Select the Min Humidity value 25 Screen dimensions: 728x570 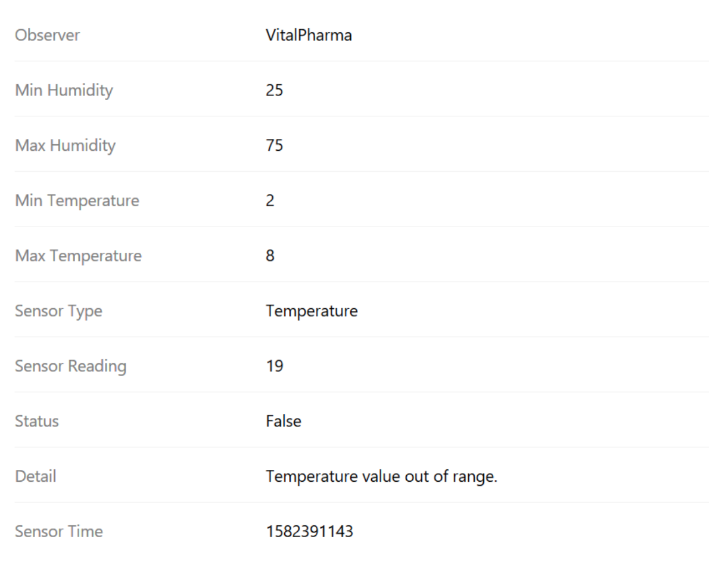coord(274,91)
